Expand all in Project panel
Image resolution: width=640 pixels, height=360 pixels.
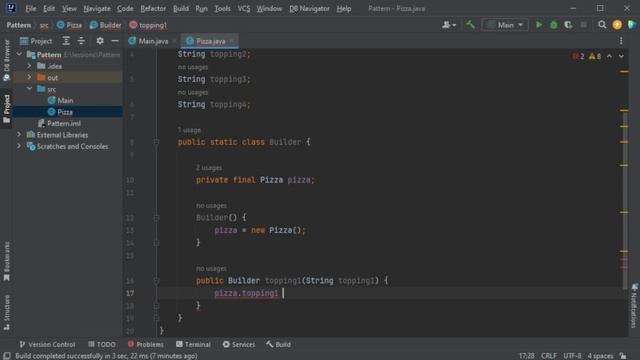pos(66,41)
